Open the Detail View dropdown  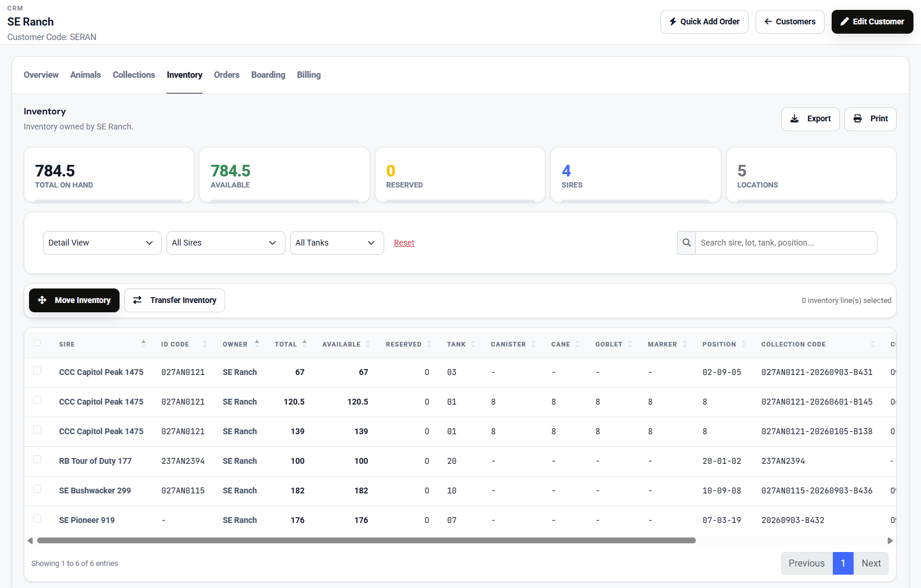(x=102, y=243)
